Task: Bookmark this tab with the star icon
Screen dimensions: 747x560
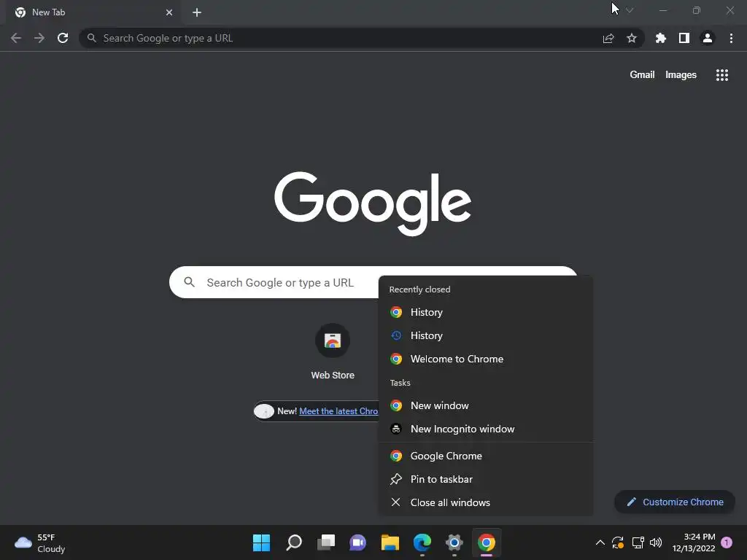Action: click(632, 38)
